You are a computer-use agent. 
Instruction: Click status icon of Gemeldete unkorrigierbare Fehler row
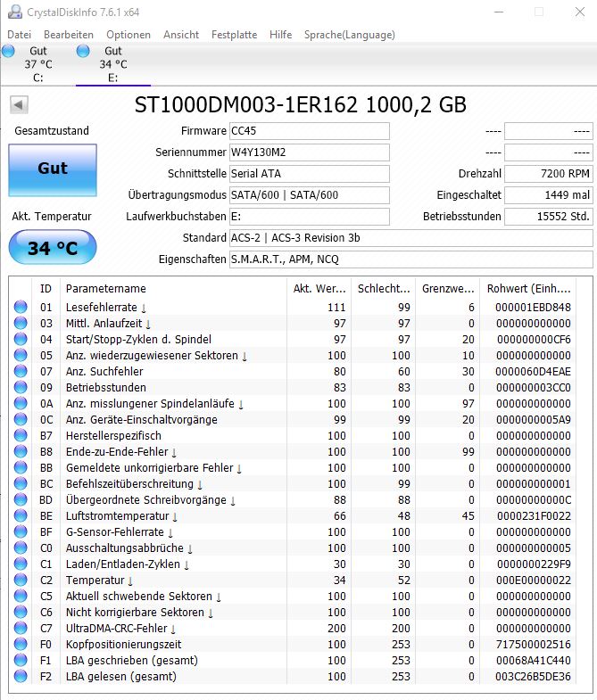click(21, 468)
